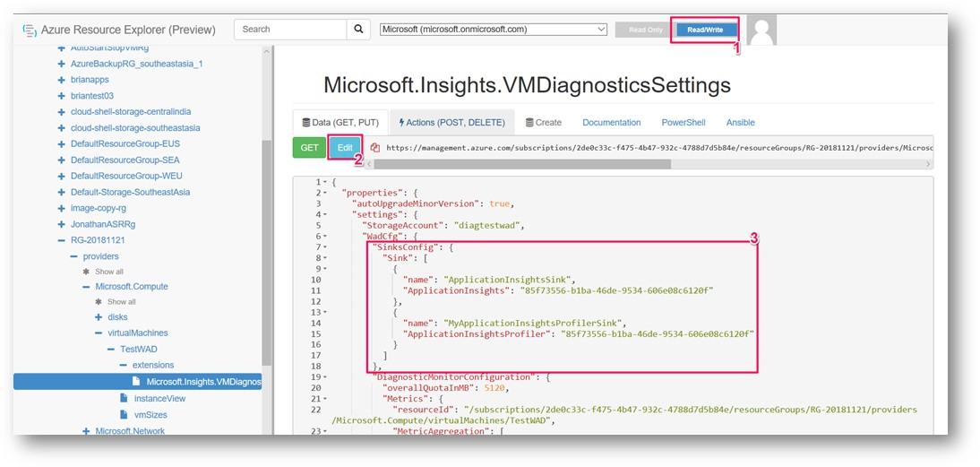The width and height of the screenshot is (980, 467).
Task: Select Microsoft.Insights.VMDiagnostics tree item
Action: pyautogui.click(x=137, y=381)
